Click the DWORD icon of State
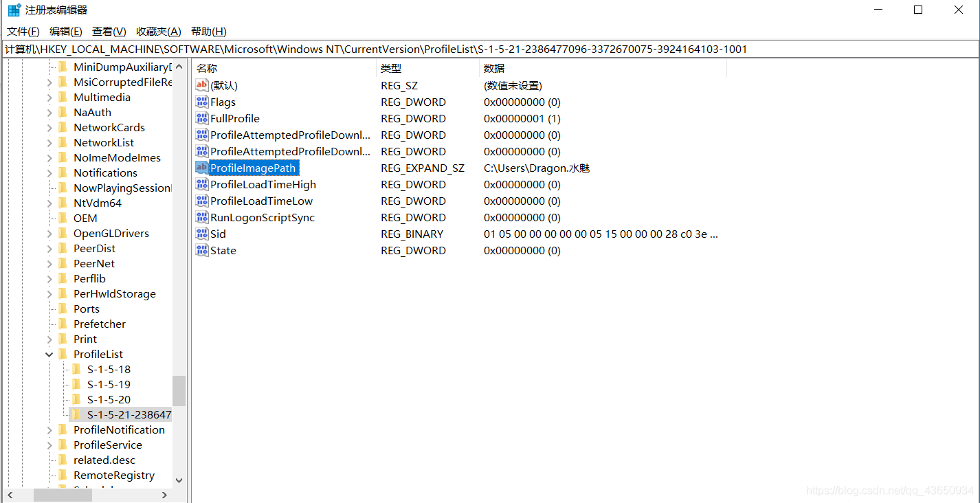This screenshot has width=980, height=503. 202,250
